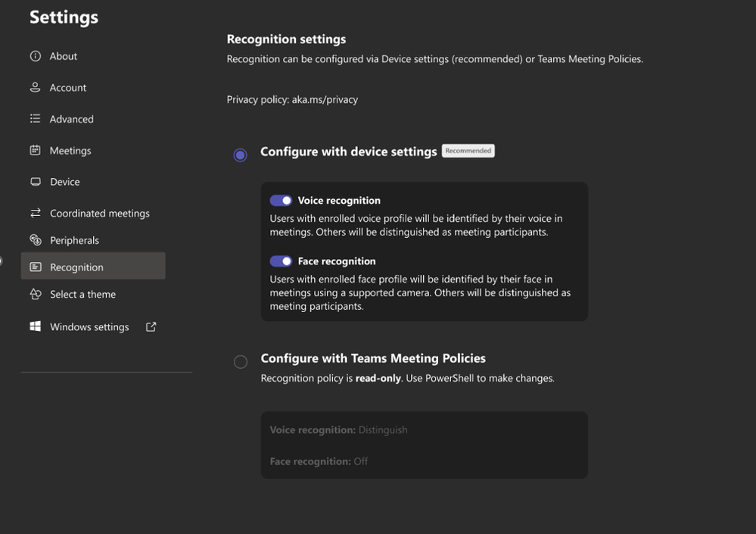Open Select a theme via its icon
The width and height of the screenshot is (756, 534).
click(35, 294)
